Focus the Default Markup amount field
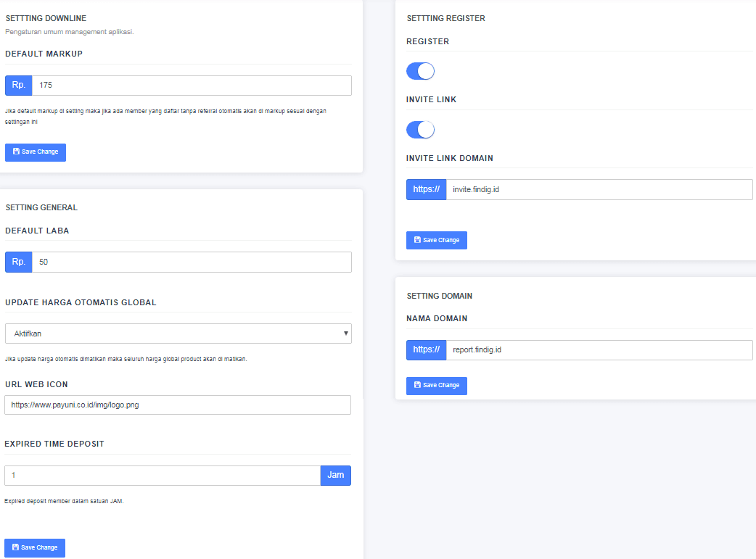The height and width of the screenshot is (559, 756). point(192,86)
